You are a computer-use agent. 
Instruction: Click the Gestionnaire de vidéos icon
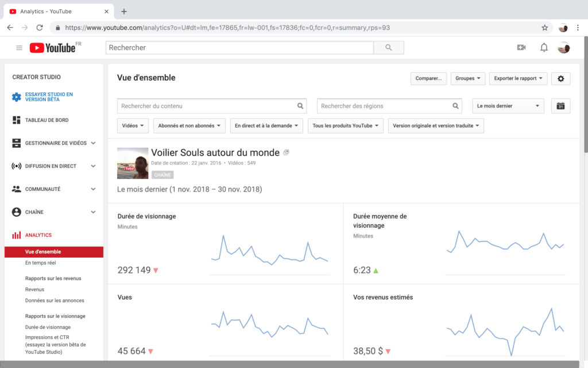[17, 143]
